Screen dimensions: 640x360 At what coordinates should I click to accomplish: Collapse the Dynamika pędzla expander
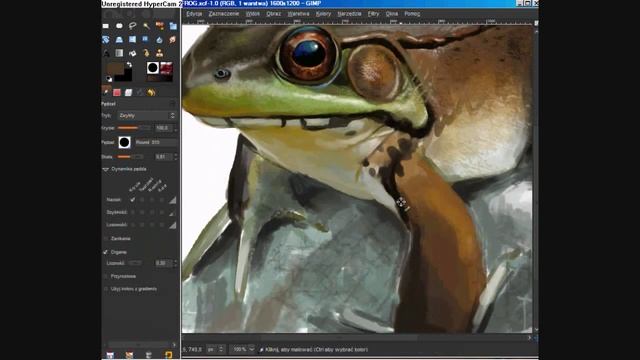(x=105, y=169)
